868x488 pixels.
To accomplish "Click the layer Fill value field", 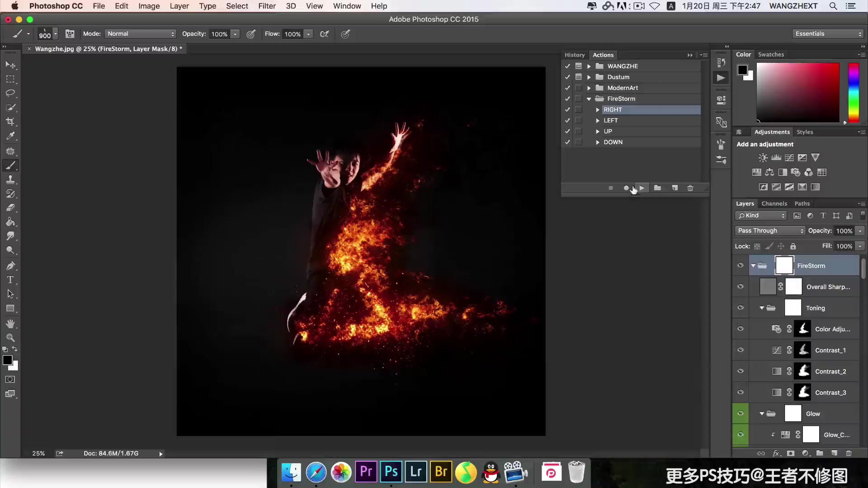I will 844,246.
